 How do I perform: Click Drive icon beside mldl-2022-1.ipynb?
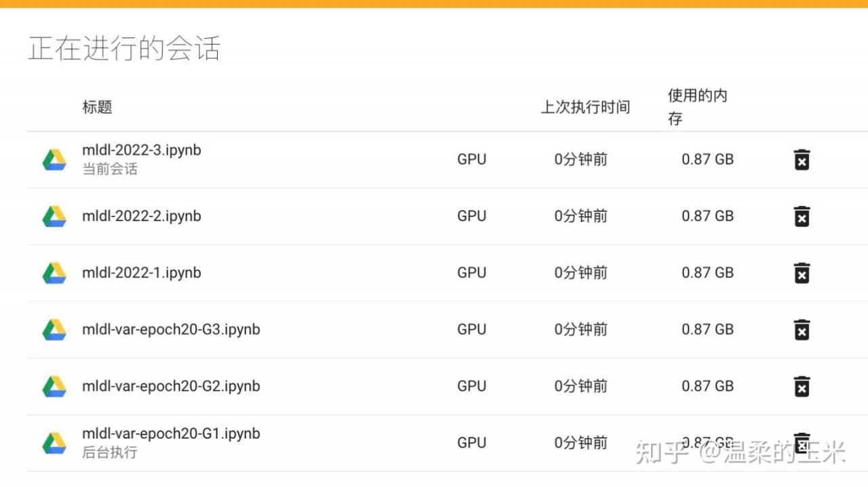point(54,273)
